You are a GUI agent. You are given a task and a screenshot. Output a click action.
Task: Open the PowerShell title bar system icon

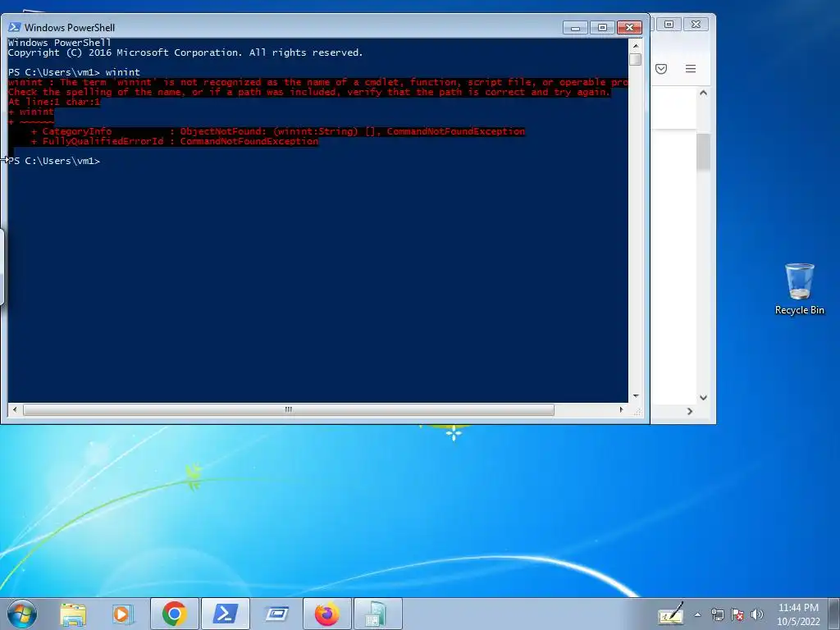[x=15, y=27]
